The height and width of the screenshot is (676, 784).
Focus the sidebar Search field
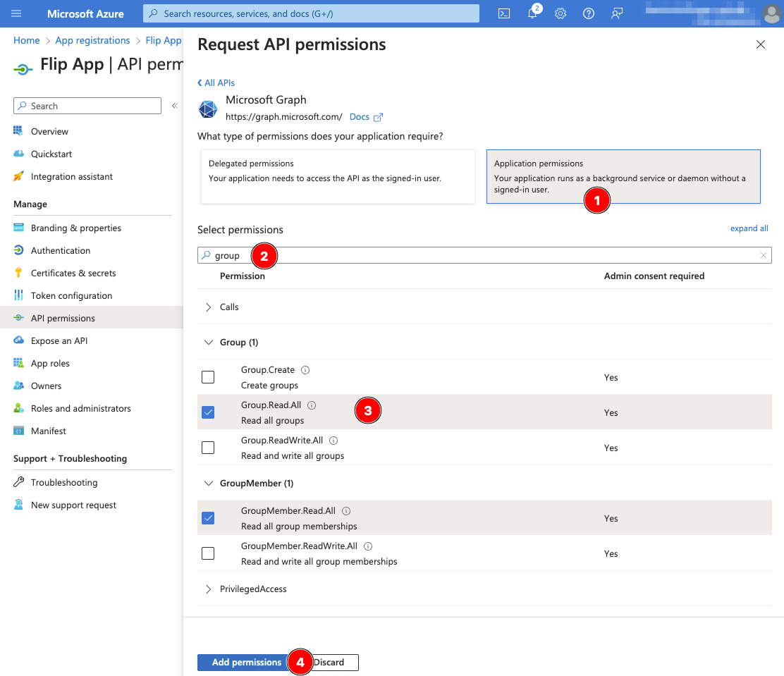[87, 106]
